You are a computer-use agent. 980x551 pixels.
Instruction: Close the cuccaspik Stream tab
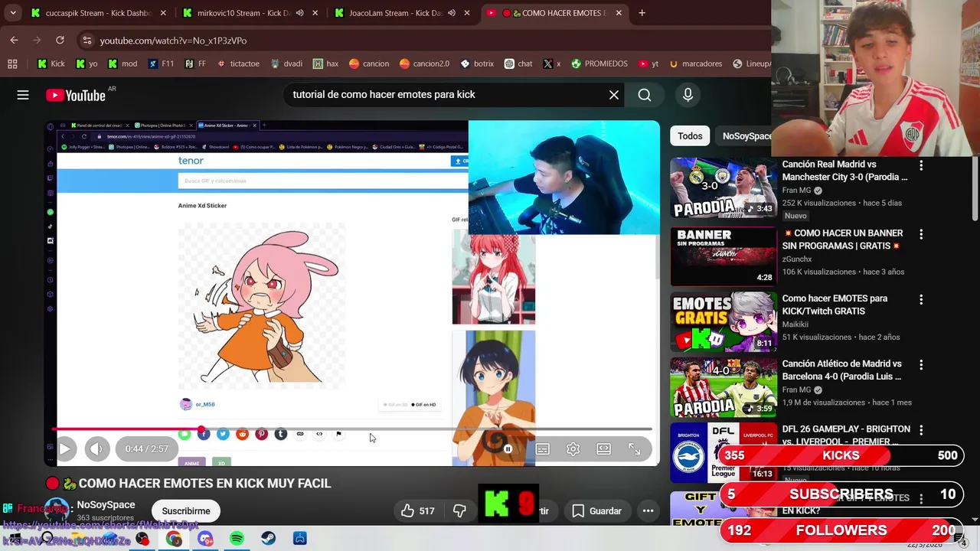(163, 13)
